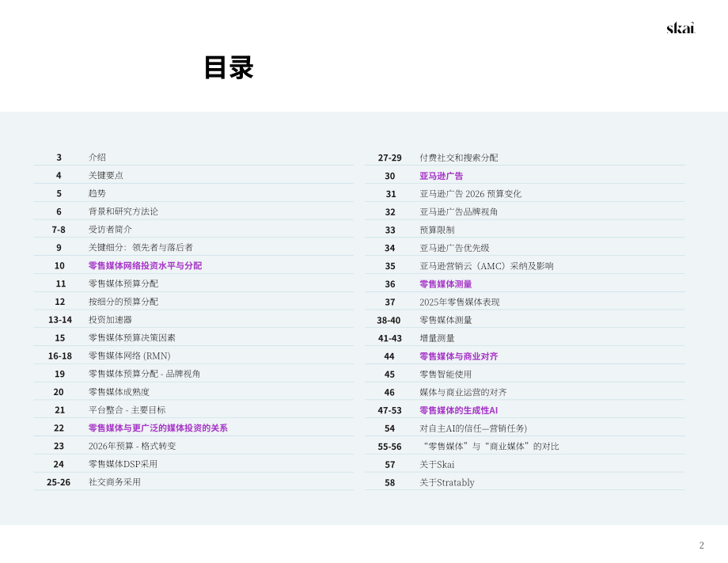Image resolution: width=728 pixels, height=563 pixels.
Task: Jump to purple 零售媒体测量 heading page 36
Action: (446, 283)
